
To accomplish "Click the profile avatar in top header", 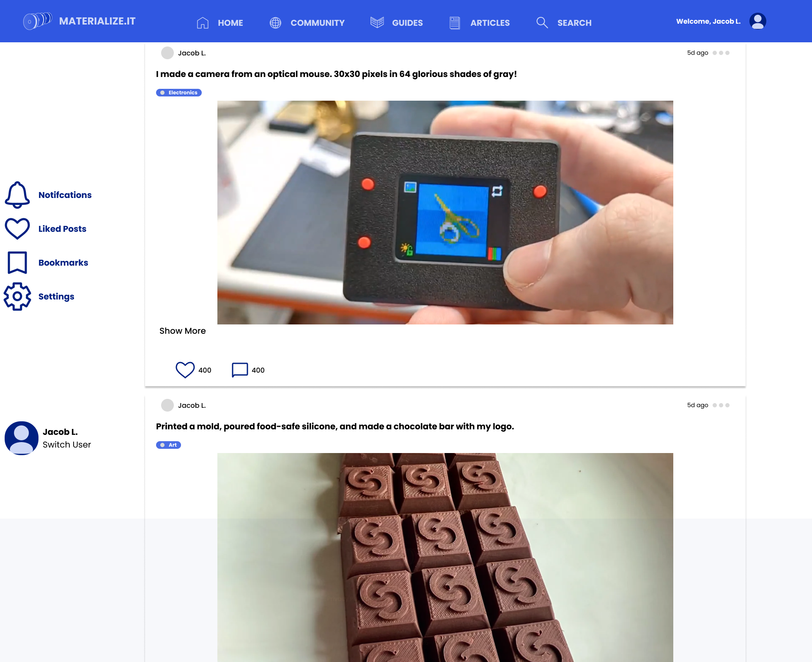I will pos(757,21).
